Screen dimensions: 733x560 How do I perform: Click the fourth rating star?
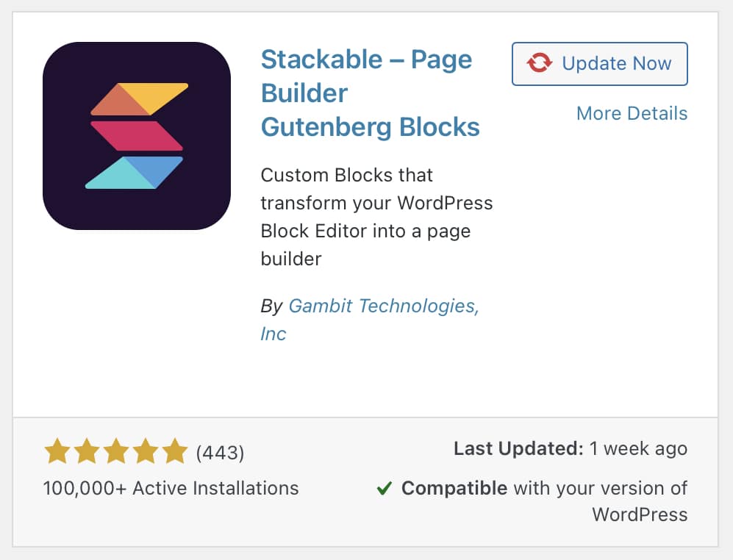point(146,452)
